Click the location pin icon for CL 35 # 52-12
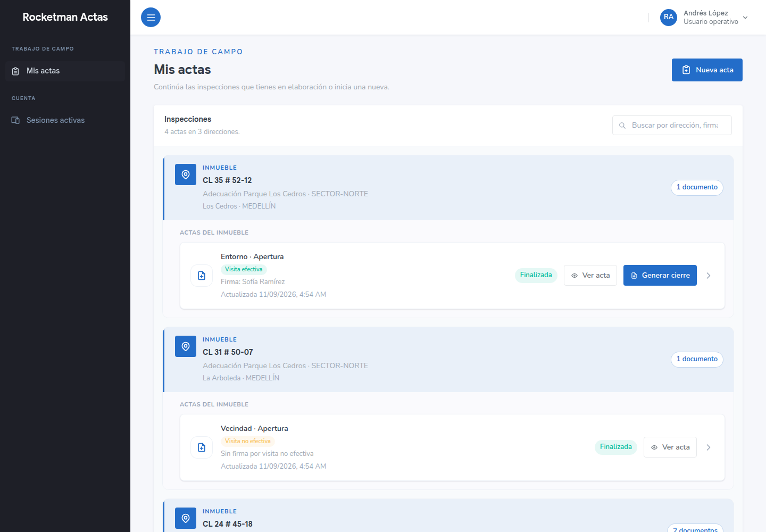Screen dimensions: 766x532 (x=186, y=174)
